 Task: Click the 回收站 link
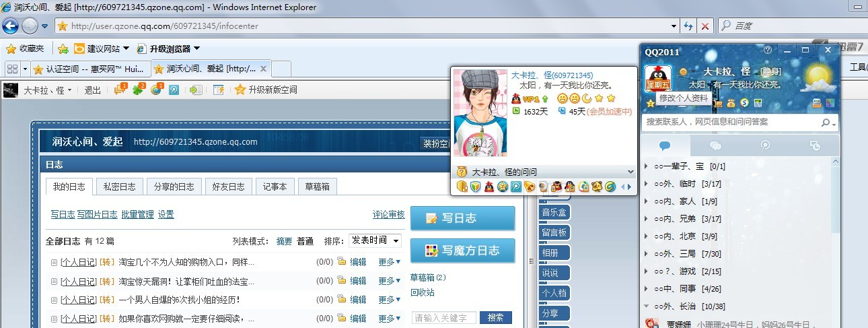click(423, 292)
